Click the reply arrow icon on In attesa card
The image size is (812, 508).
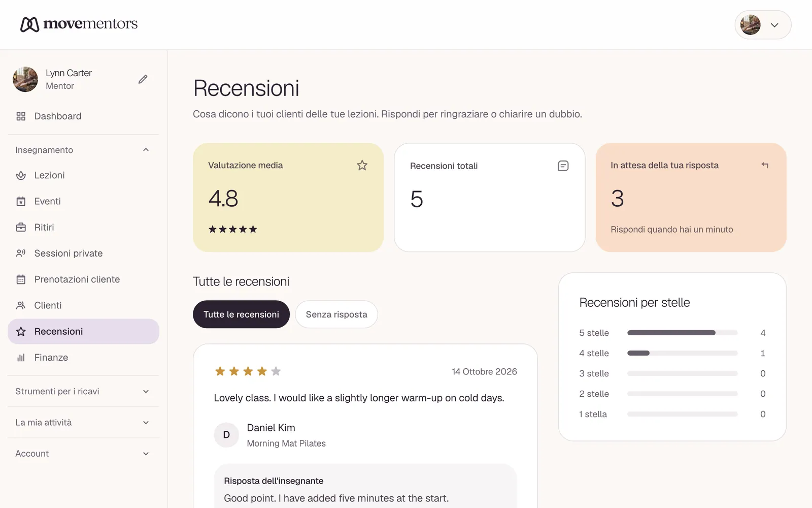765,165
